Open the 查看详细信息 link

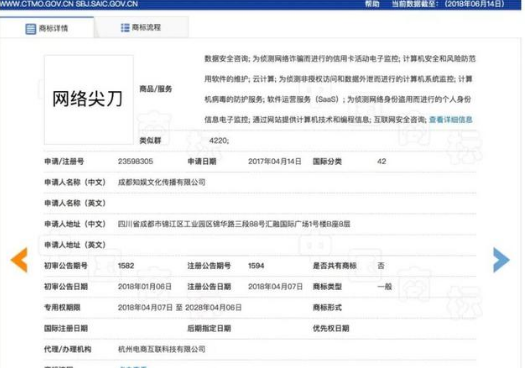[451, 120]
